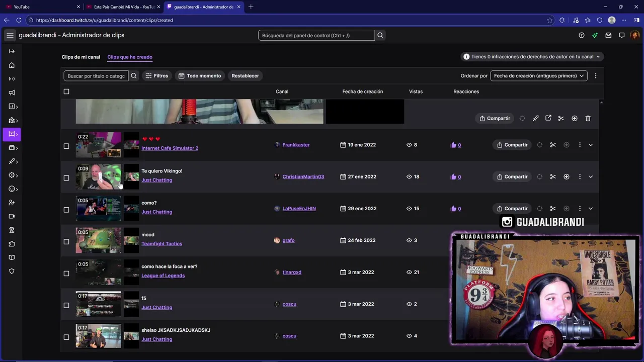Check the 'Te quiero Vikingo!' clip checkbox
The height and width of the screenshot is (362, 644).
pyautogui.click(x=66, y=178)
